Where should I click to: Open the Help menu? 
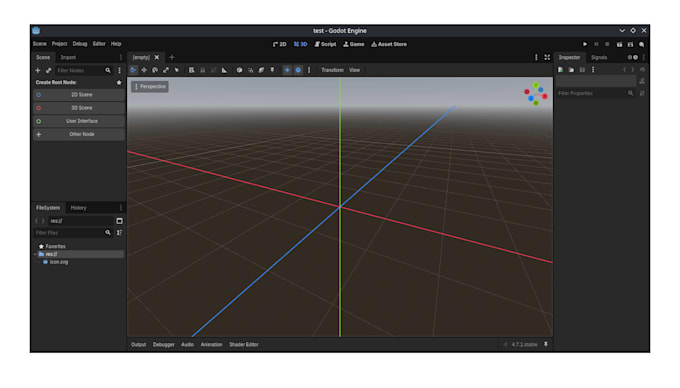(x=116, y=44)
